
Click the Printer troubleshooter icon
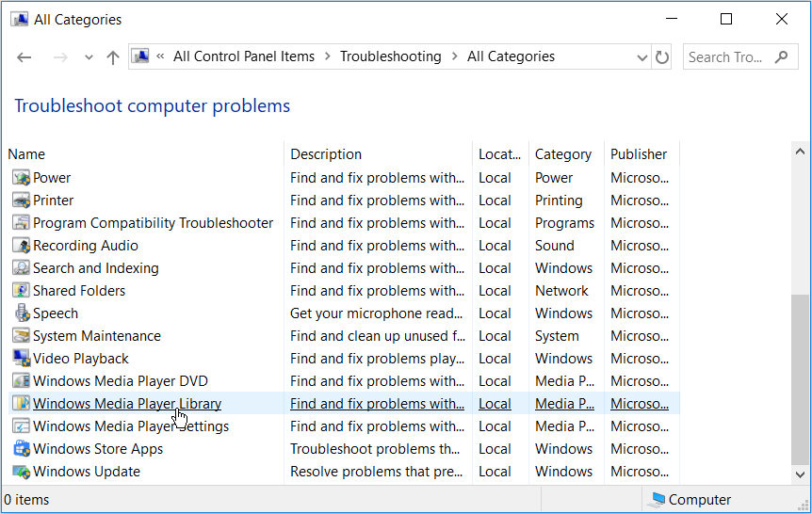click(x=21, y=200)
